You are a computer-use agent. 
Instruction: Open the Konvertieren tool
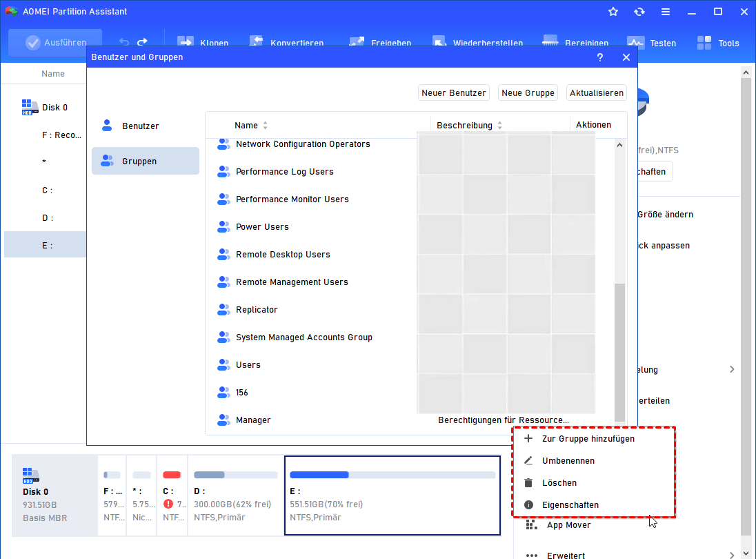(286, 43)
